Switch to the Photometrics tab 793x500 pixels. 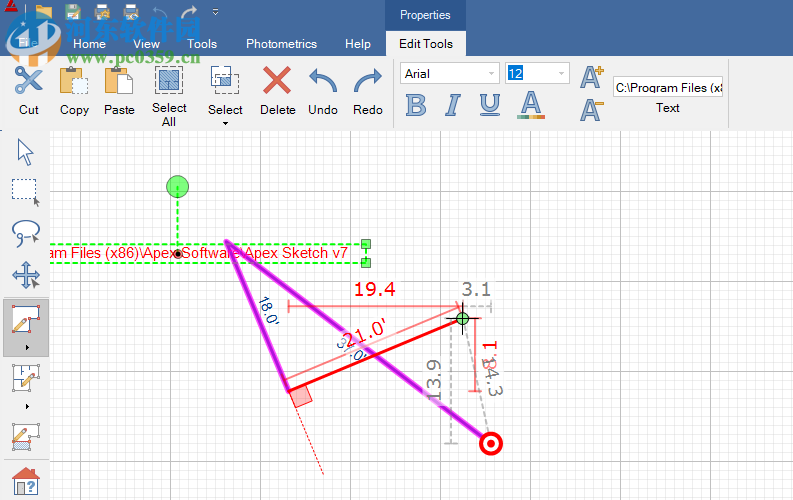281,44
